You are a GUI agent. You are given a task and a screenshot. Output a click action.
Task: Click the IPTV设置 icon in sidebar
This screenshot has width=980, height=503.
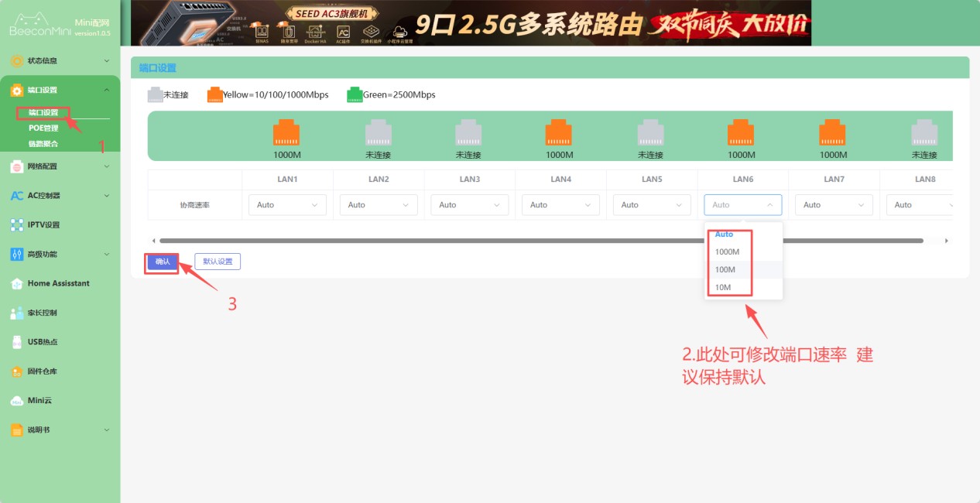click(17, 225)
